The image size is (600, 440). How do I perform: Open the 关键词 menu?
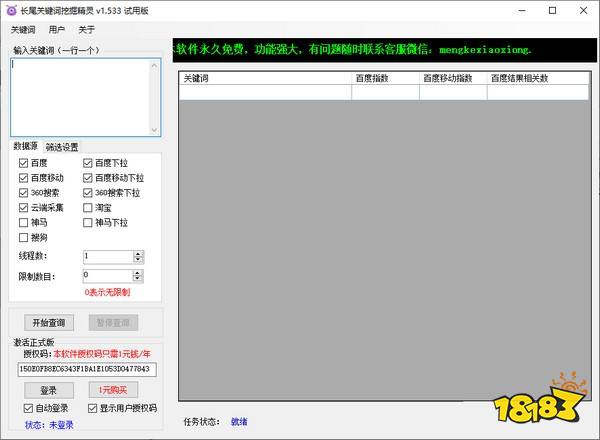23,30
